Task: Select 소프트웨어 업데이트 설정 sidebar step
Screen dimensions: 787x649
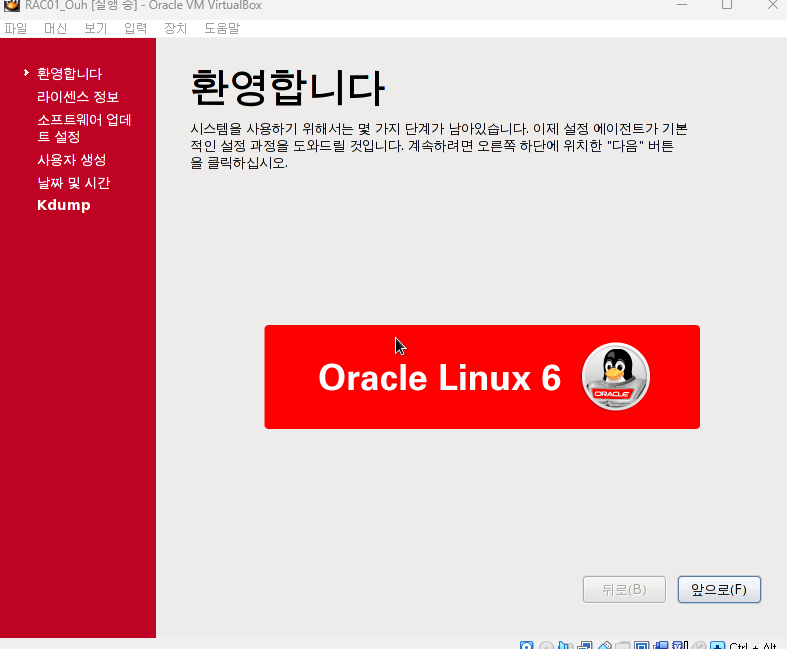Action: coord(84,128)
